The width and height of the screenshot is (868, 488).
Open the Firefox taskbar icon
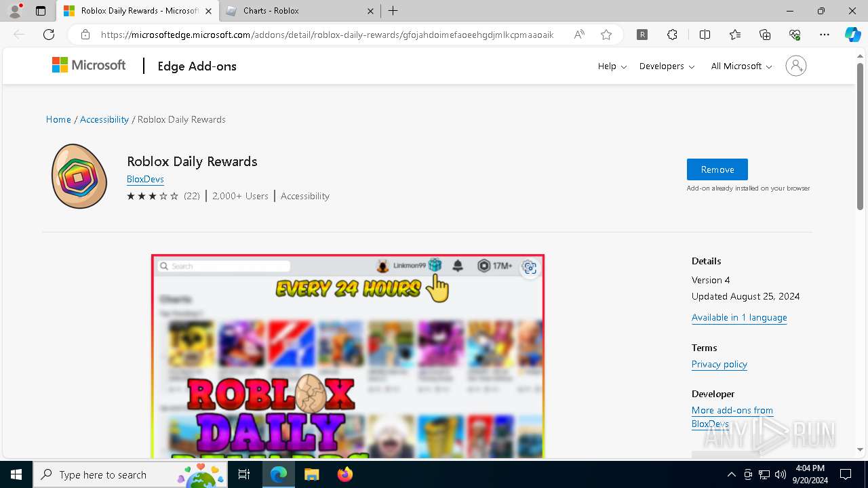[x=344, y=474]
